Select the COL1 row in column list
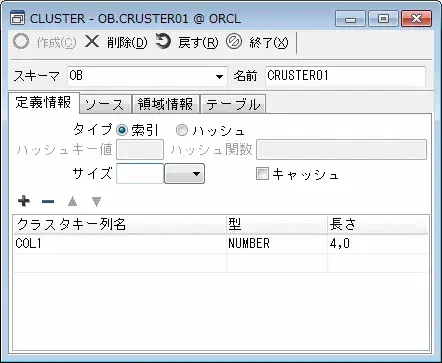 pyautogui.click(x=221, y=244)
